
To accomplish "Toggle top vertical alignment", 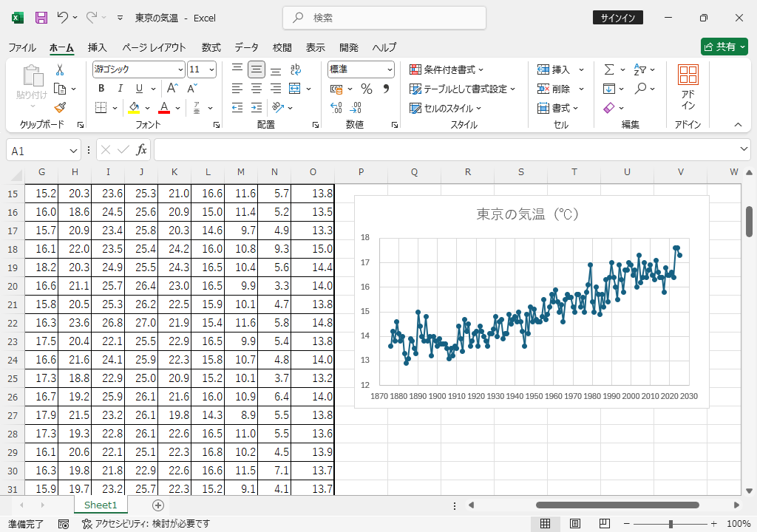I will [237, 69].
